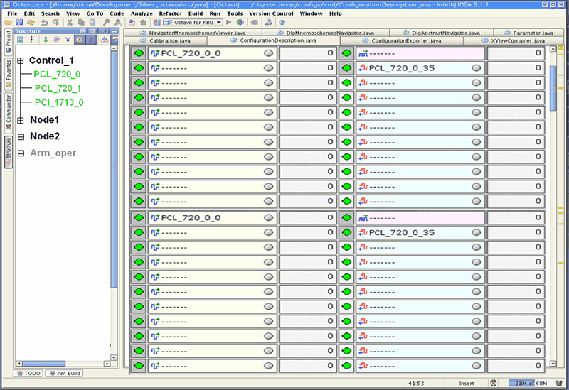This screenshot has width=569, height=390.
Task: Click the memory usage indicator bar
Action: click(528, 383)
